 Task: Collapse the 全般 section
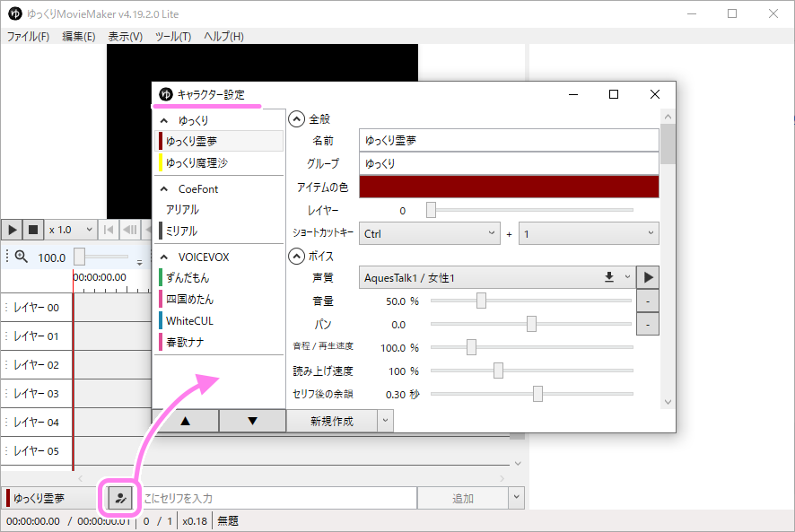[297, 119]
